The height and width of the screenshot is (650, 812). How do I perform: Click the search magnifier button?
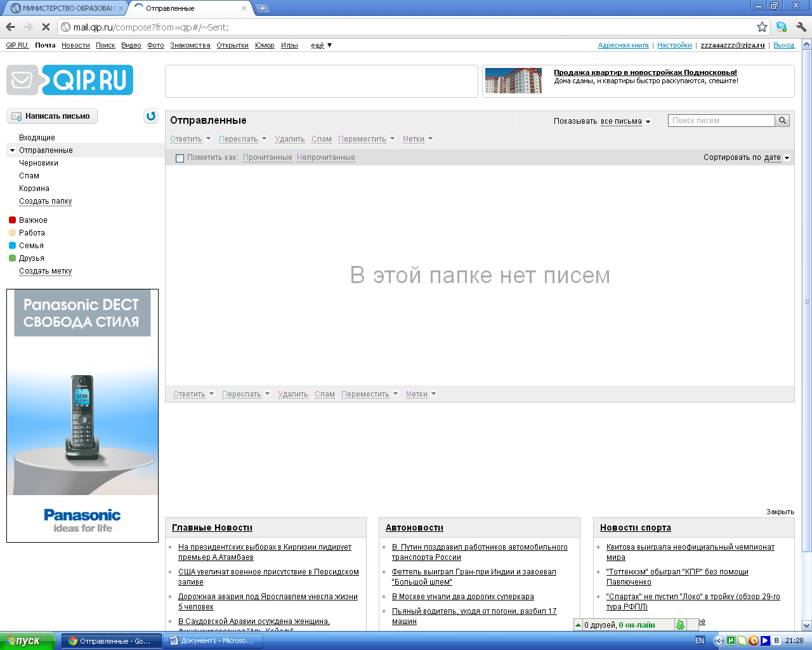pos(782,121)
